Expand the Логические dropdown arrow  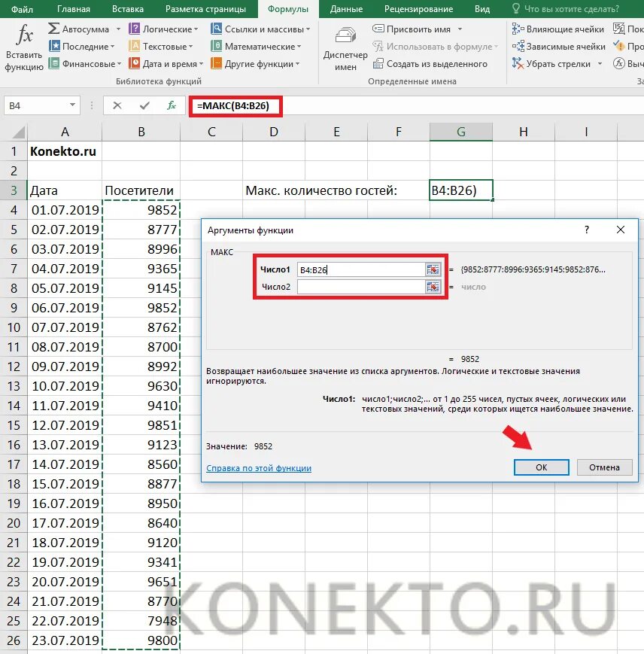pos(196,29)
